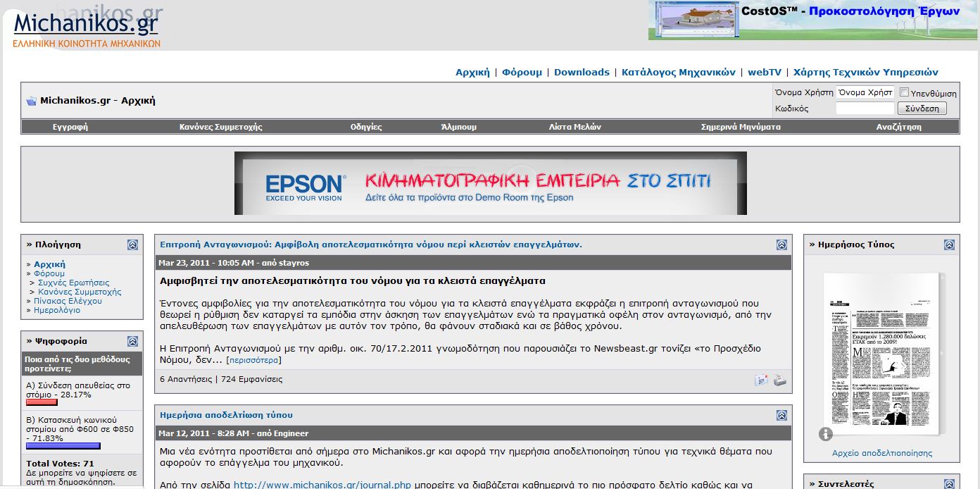Open Αναζήτηση in the gray menu bar

[898, 127]
